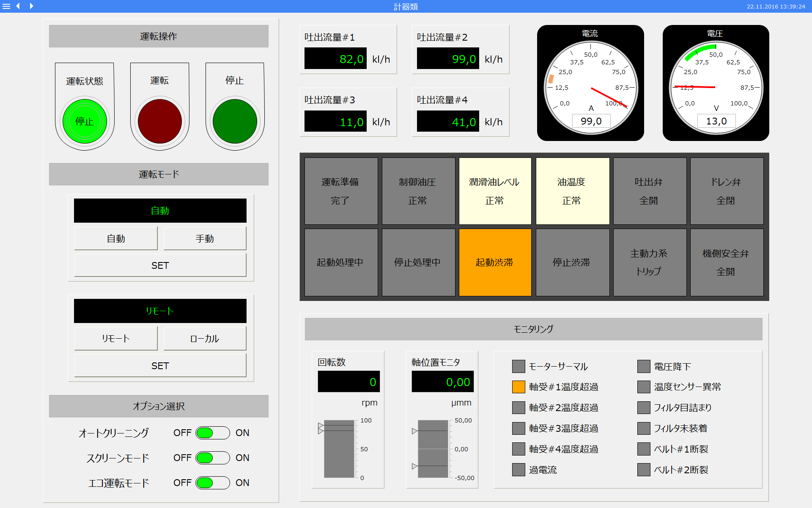The width and height of the screenshot is (812, 508).
Task: Click the 主動力系トリップ status tile
Action: point(650,262)
